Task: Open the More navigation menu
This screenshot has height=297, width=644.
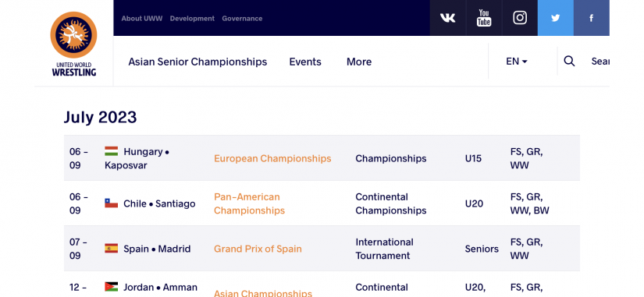Action: pyautogui.click(x=359, y=62)
